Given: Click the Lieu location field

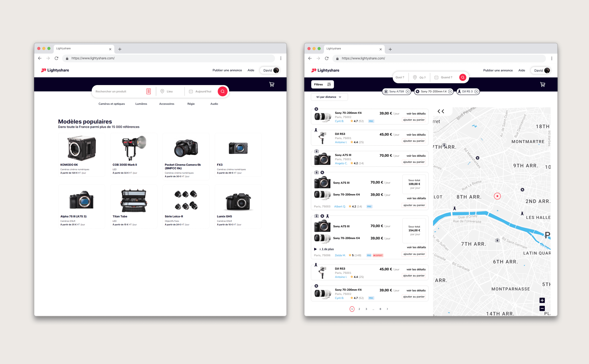Looking at the screenshot, I should click(170, 91).
